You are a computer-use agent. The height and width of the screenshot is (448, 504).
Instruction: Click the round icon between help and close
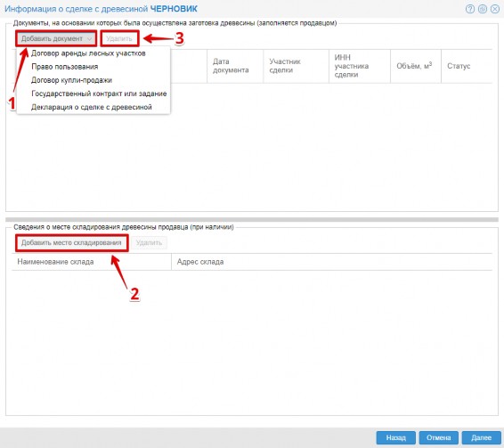point(483,9)
